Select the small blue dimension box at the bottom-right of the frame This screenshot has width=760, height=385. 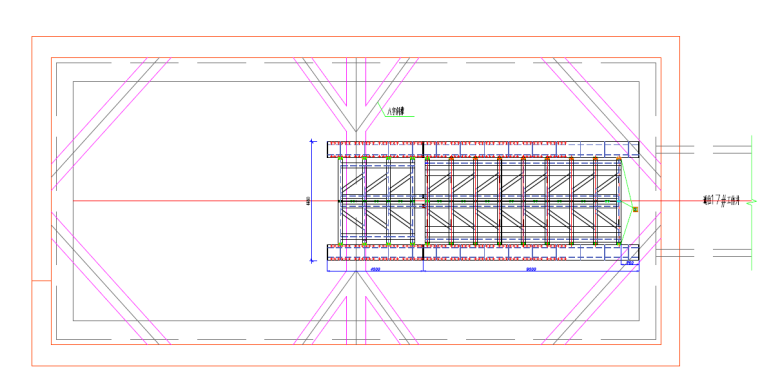[630, 262]
